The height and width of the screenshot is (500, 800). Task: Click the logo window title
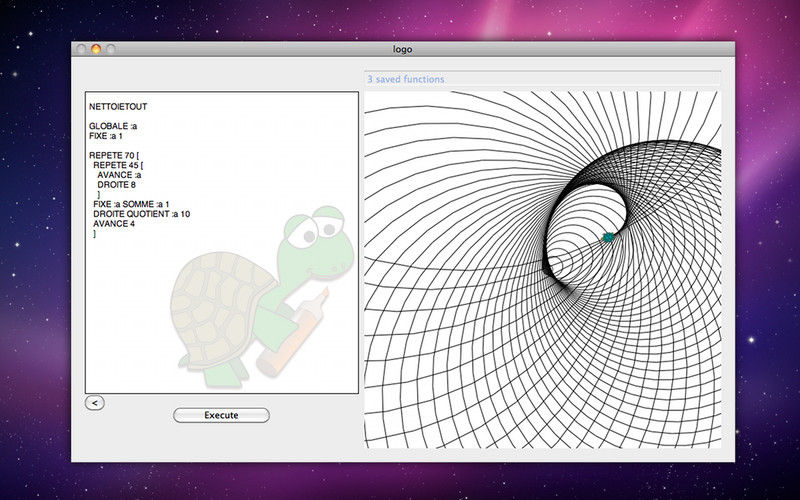coord(403,49)
